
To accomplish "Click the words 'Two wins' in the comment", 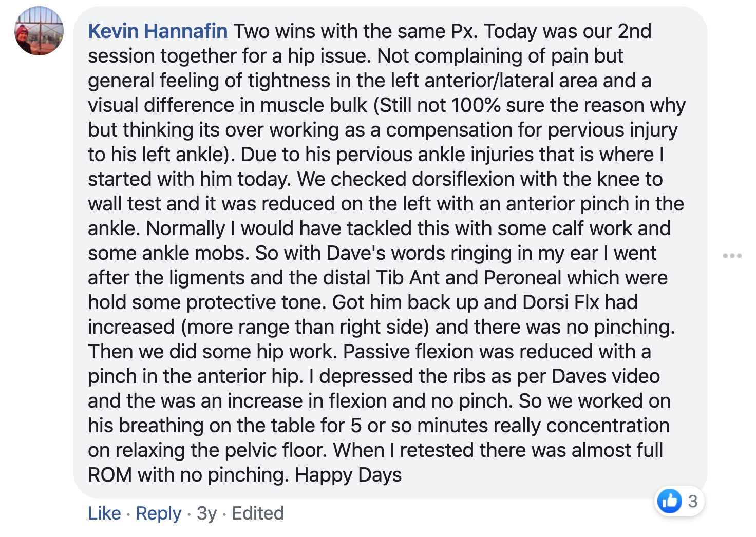I will (270, 31).
